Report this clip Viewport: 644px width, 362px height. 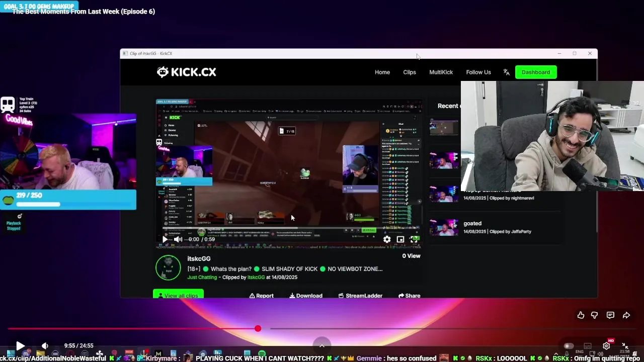coord(262,296)
